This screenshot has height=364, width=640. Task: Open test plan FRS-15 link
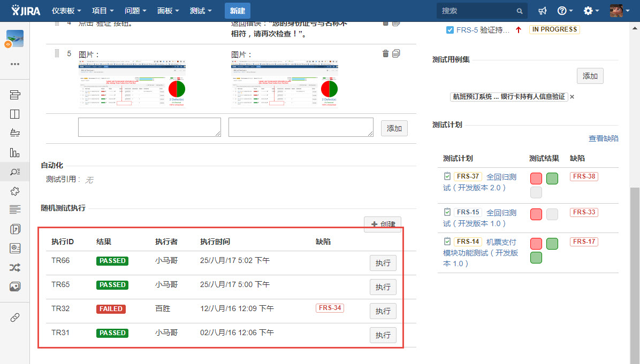pyautogui.click(x=468, y=212)
